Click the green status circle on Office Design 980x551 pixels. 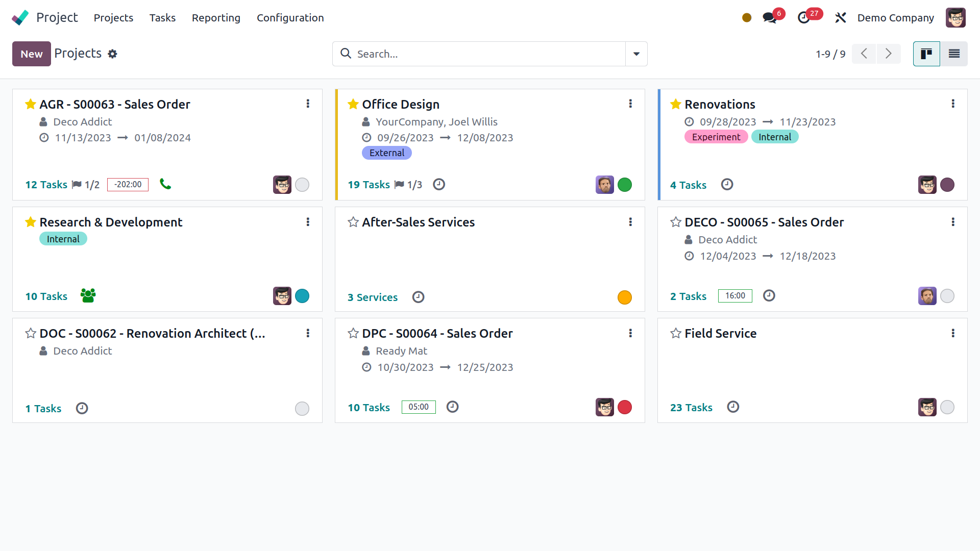(x=625, y=185)
